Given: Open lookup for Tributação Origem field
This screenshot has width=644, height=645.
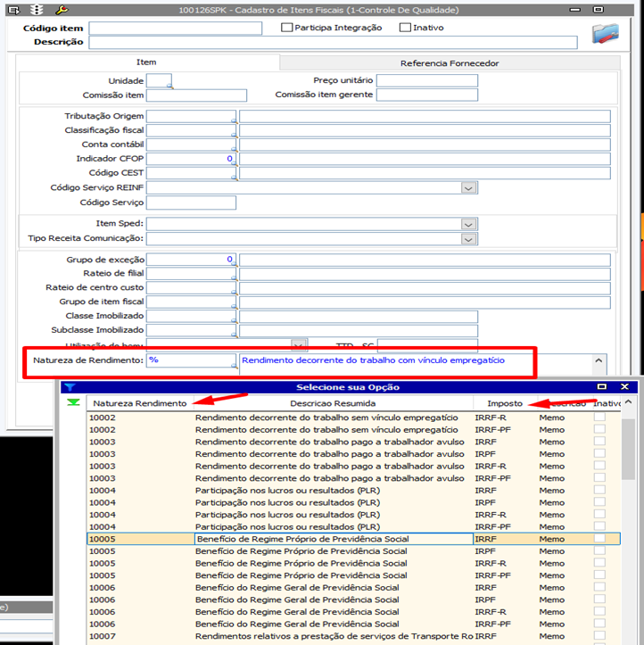Looking at the screenshot, I should point(234,120).
